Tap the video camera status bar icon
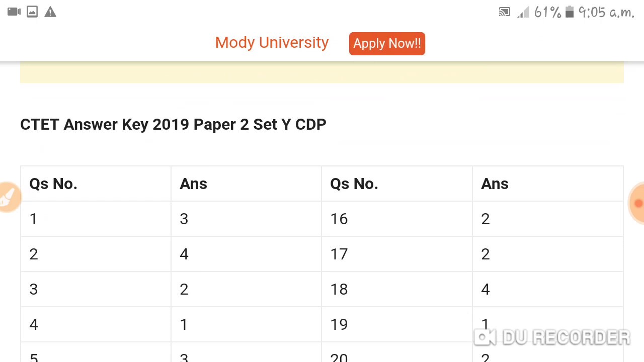Viewport: 644px width, 362px height. coord(14,12)
